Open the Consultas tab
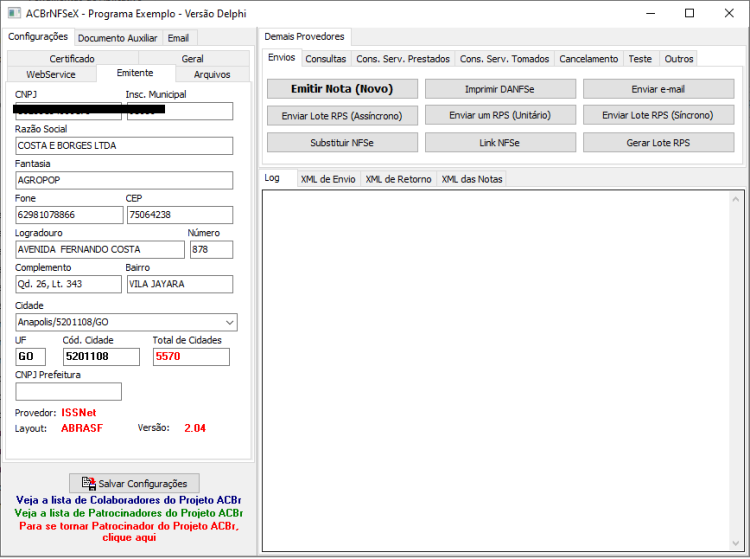The image size is (750, 559). (x=326, y=59)
